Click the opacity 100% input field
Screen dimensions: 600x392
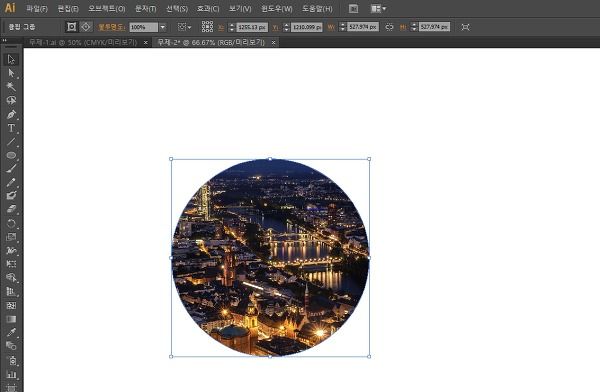tap(143, 27)
